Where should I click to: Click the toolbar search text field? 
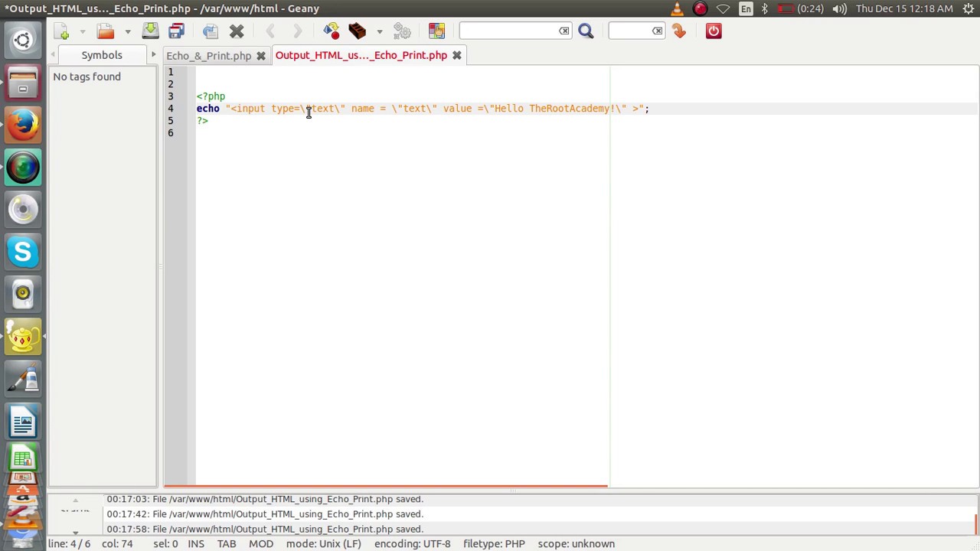[509, 31]
